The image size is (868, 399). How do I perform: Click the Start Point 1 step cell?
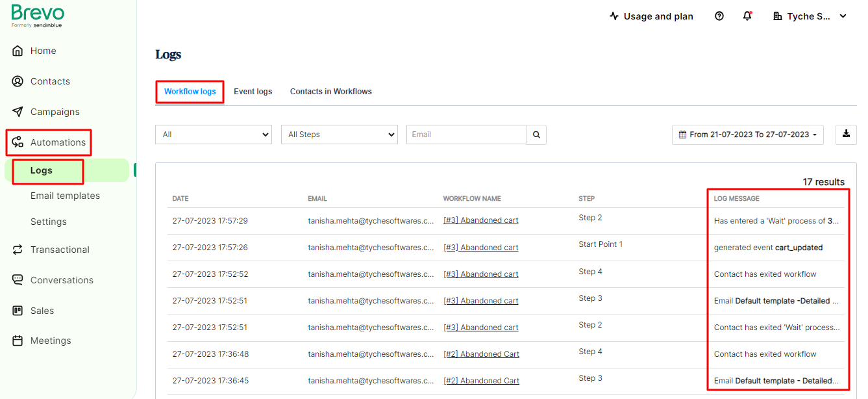click(601, 244)
